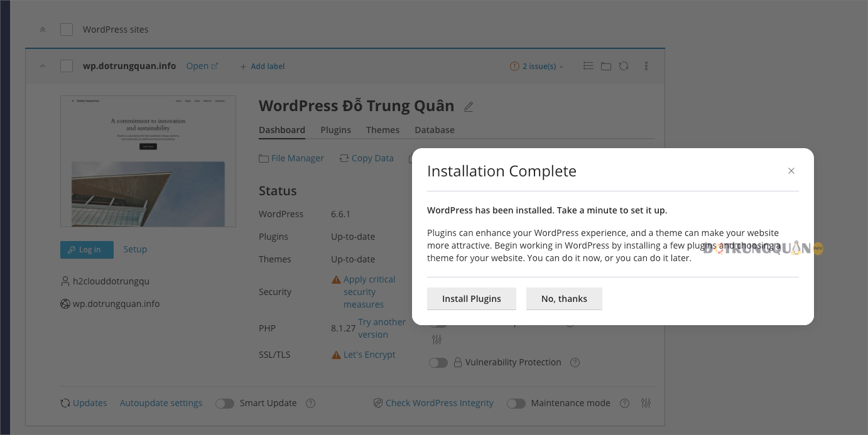This screenshot has width=868, height=435.
Task: Click the Let's Encrypt SSL/TLS link
Action: [x=369, y=355]
